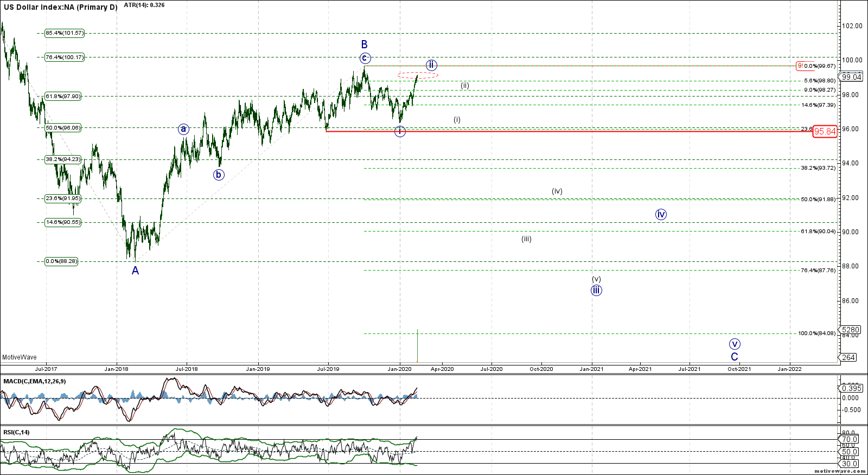Click the RSI(C,14) study title
This screenshot has width=868, height=475.
click(17, 432)
